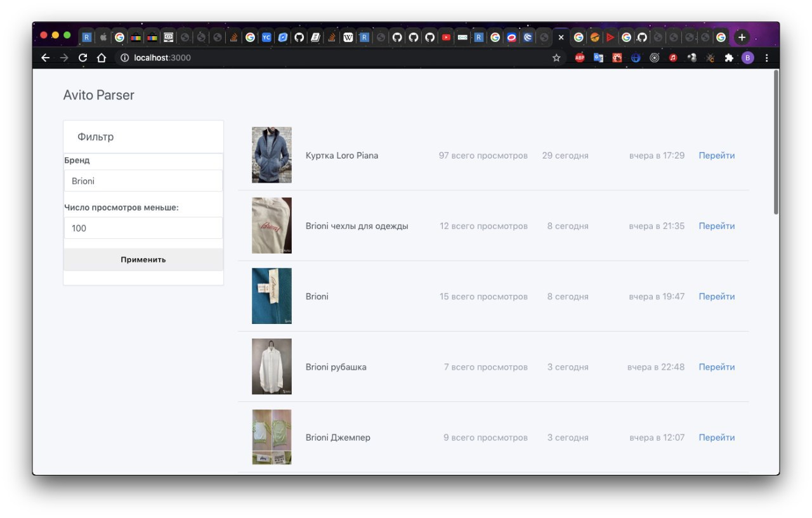Image resolution: width=812 pixels, height=518 pixels.
Task: Click the text 97 всего просмотров
Action: (483, 155)
